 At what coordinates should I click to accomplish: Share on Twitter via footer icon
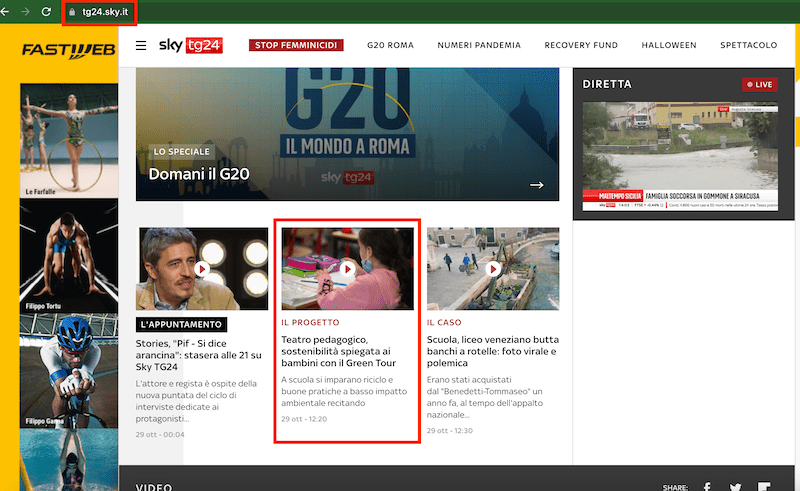tap(735, 486)
